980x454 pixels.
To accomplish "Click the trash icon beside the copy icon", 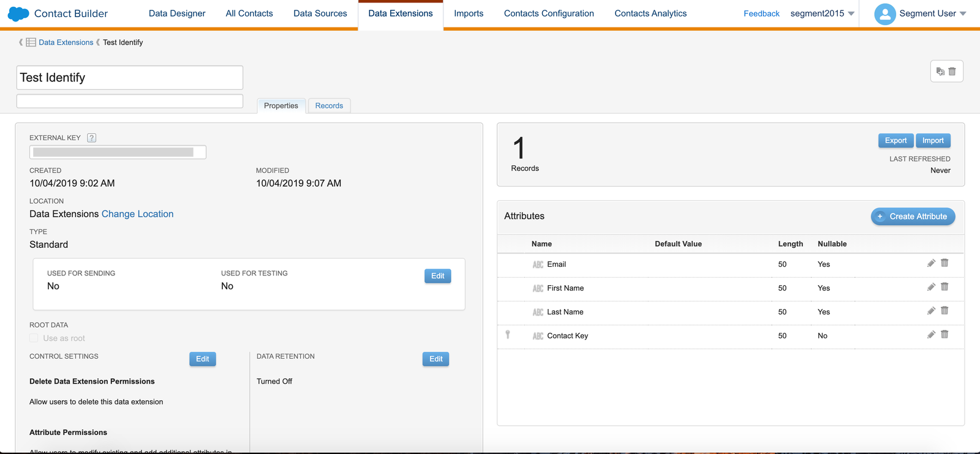I will [952, 72].
